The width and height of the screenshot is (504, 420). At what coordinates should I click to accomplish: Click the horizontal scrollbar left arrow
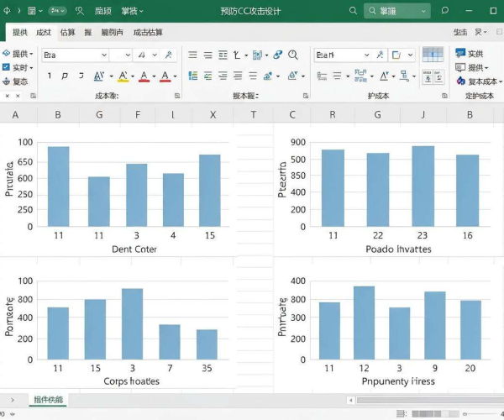point(351,400)
